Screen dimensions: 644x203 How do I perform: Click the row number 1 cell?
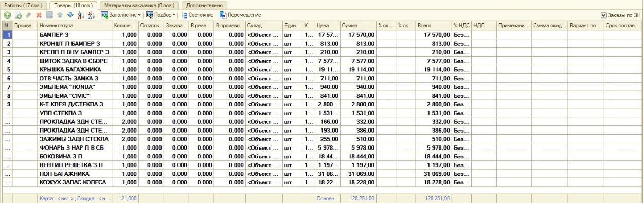pos(8,35)
